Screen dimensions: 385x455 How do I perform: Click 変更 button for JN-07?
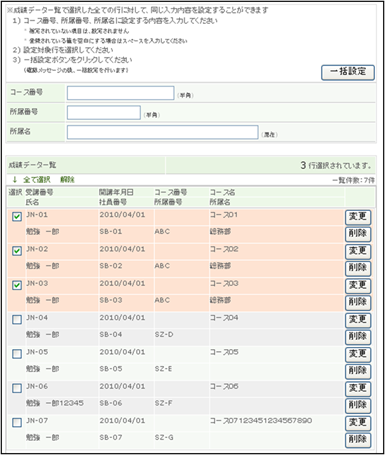(358, 423)
